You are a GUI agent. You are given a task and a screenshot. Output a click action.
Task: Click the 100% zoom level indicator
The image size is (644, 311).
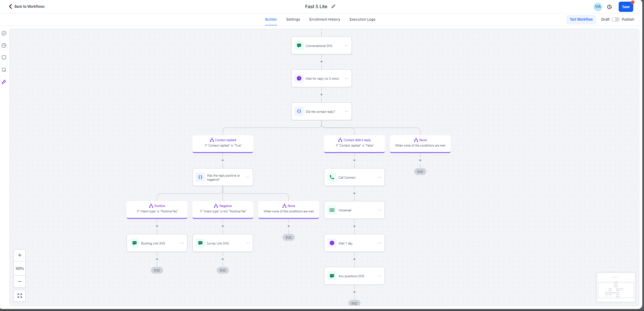20,268
